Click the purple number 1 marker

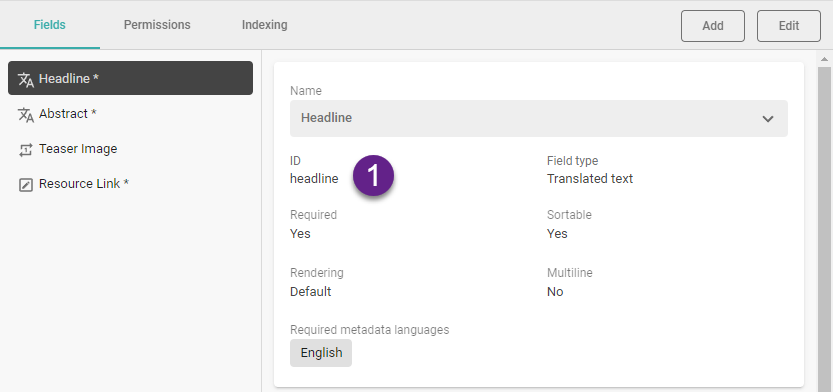[373, 175]
